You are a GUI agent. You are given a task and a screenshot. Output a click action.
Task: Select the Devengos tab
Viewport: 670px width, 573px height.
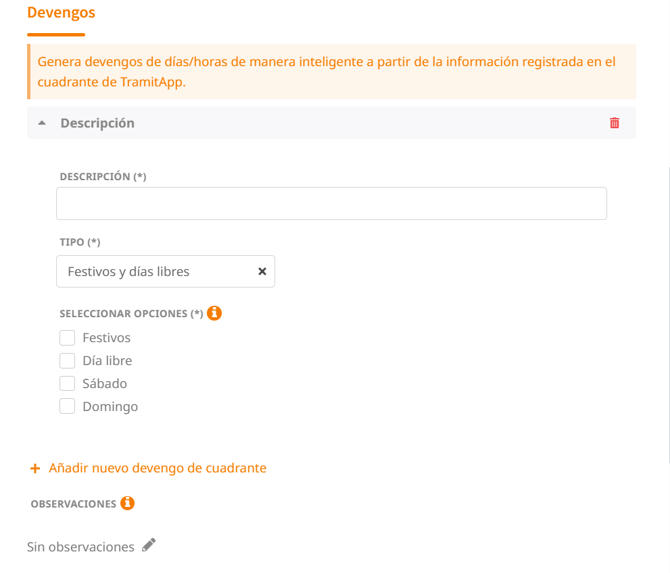(x=61, y=13)
